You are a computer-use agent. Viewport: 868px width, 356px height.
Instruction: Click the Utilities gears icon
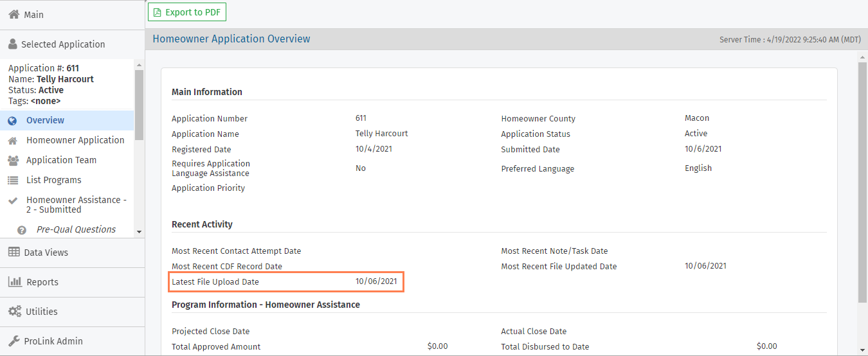(x=15, y=312)
